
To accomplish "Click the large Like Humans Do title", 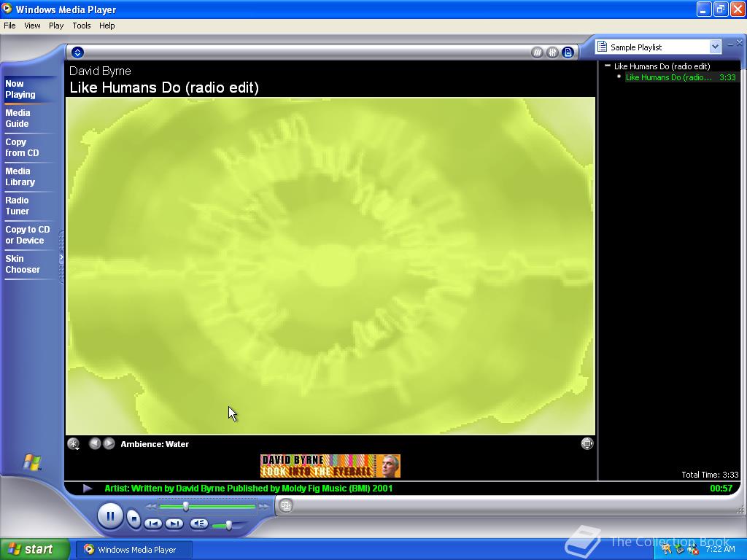I will (164, 87).
